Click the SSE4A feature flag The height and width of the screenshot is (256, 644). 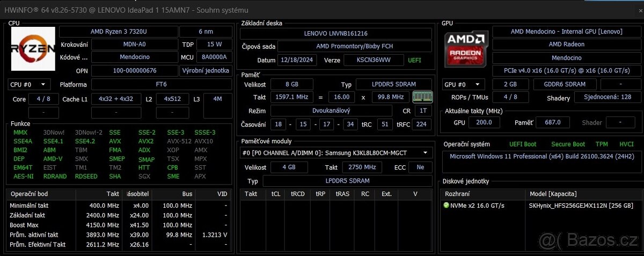pyautogui.click(x=23, y=141)
